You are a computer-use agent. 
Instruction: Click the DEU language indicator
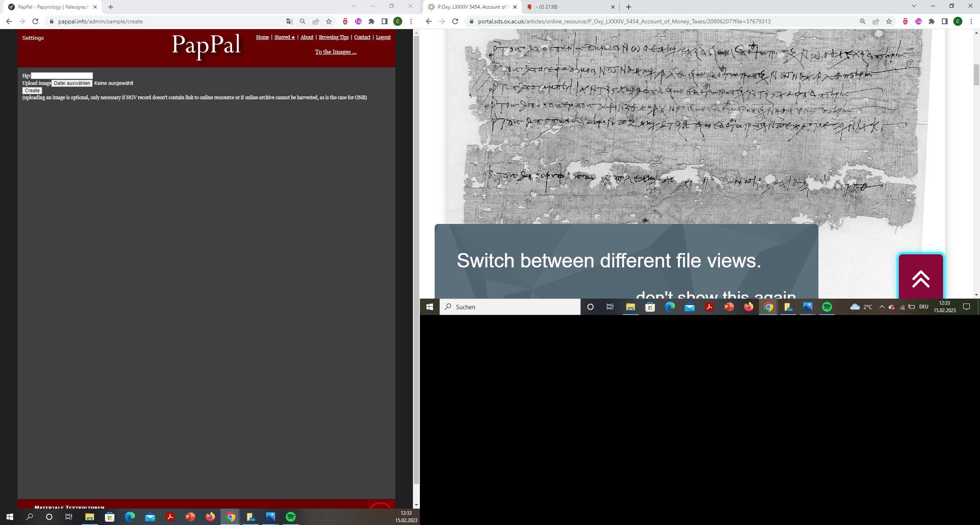tap(924, 307)
